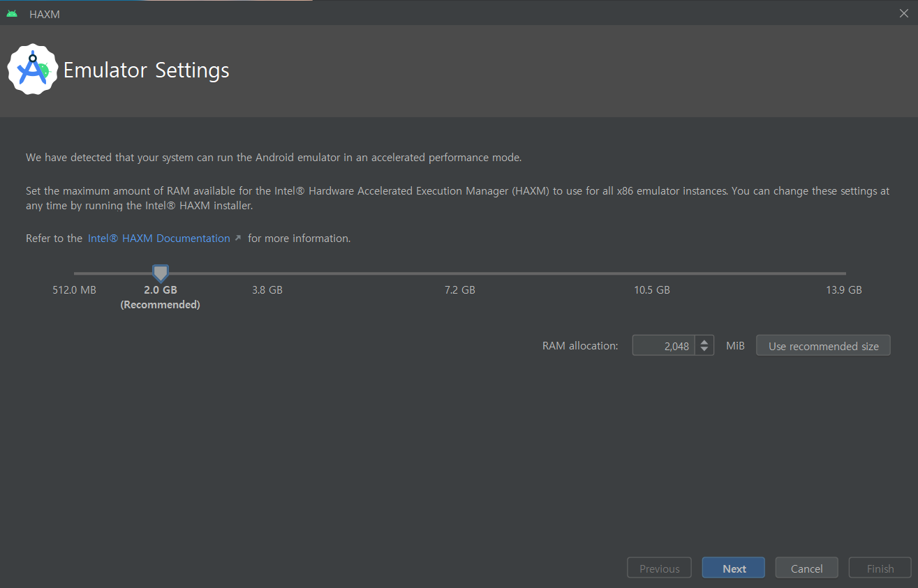
Task: Cancel the HAXM setup wizard
Action: tap(807, 568)
